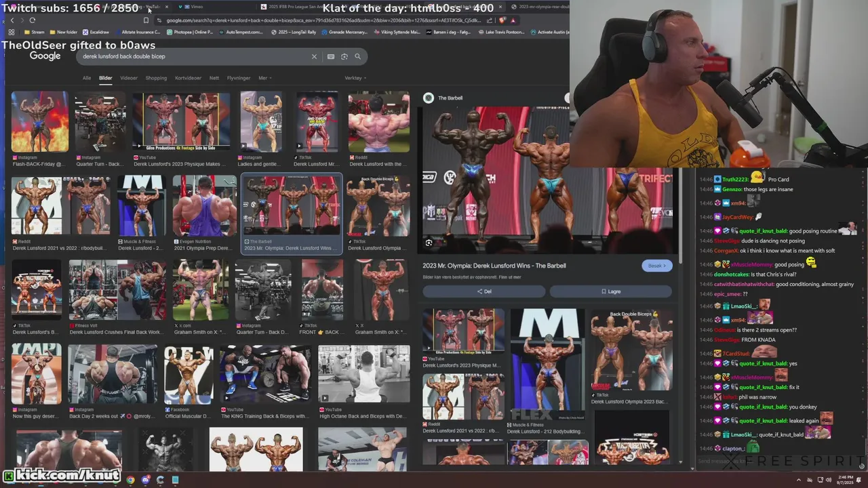
Task: Click the bookmark icon beside address bar
Action: (146, 20)
